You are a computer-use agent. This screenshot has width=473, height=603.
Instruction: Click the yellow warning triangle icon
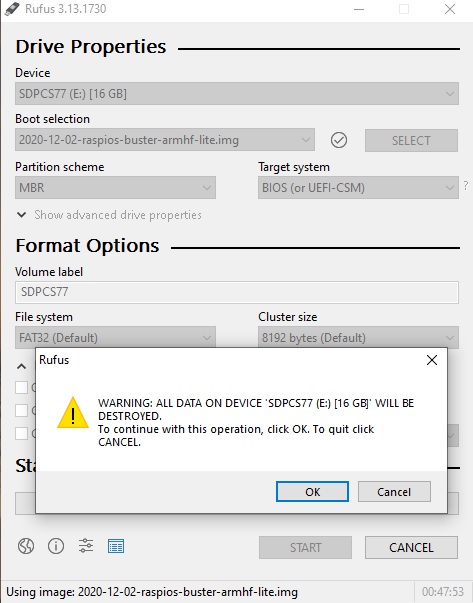click(x=73, y=413)
